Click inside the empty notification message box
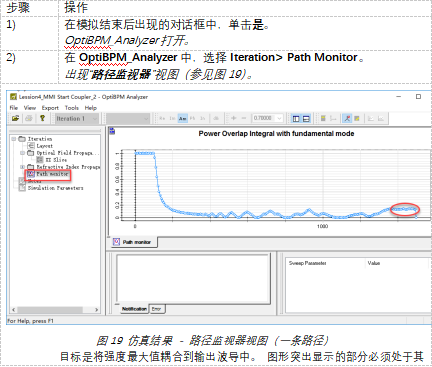Image resolution: width=432 pixels, height=367 pixels. [193, 278]
